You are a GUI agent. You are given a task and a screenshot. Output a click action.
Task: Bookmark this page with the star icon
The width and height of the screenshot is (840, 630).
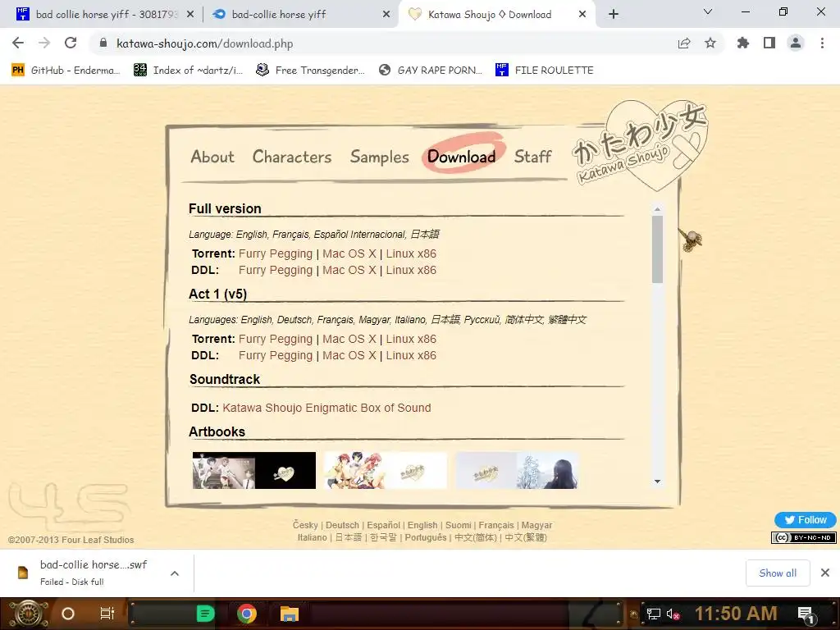[710, 43]
